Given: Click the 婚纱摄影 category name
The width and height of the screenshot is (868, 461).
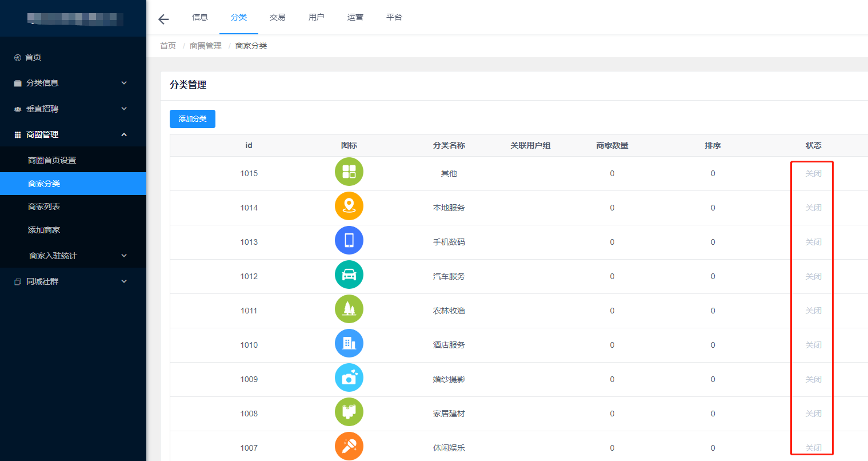Looking at the screenshot, I should [449, 379].
